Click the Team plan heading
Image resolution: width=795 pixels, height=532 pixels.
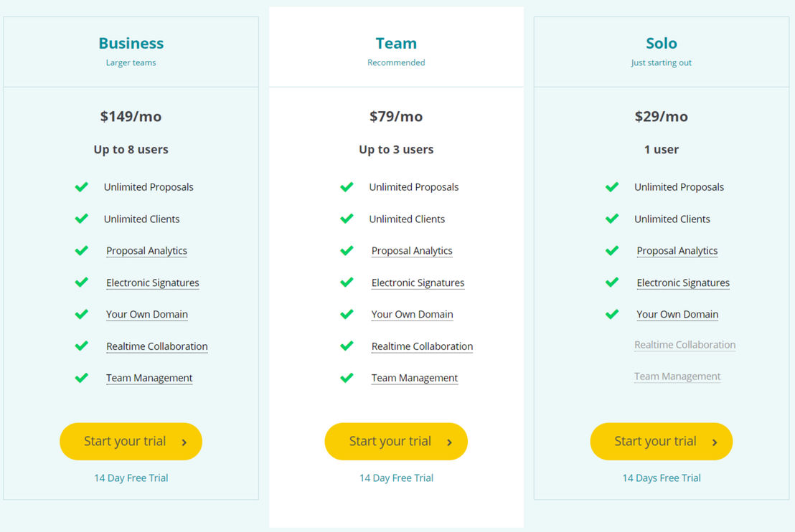(x=396, y=44)
